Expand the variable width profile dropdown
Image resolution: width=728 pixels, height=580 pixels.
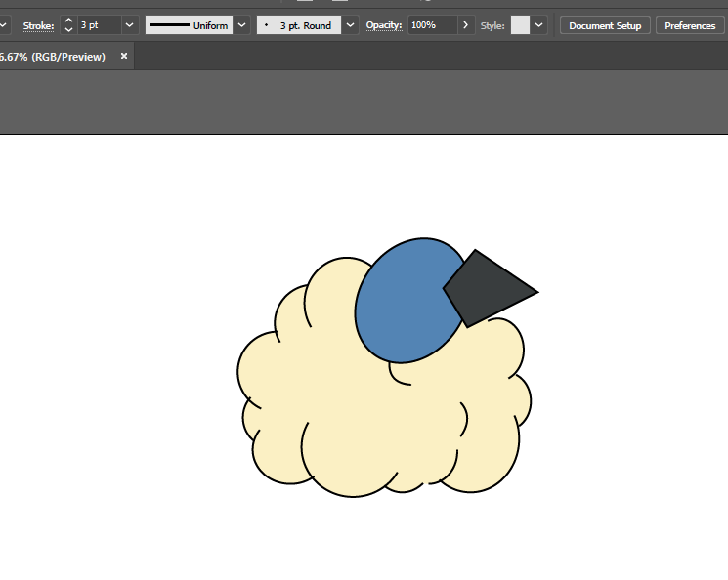click(241, 25)
